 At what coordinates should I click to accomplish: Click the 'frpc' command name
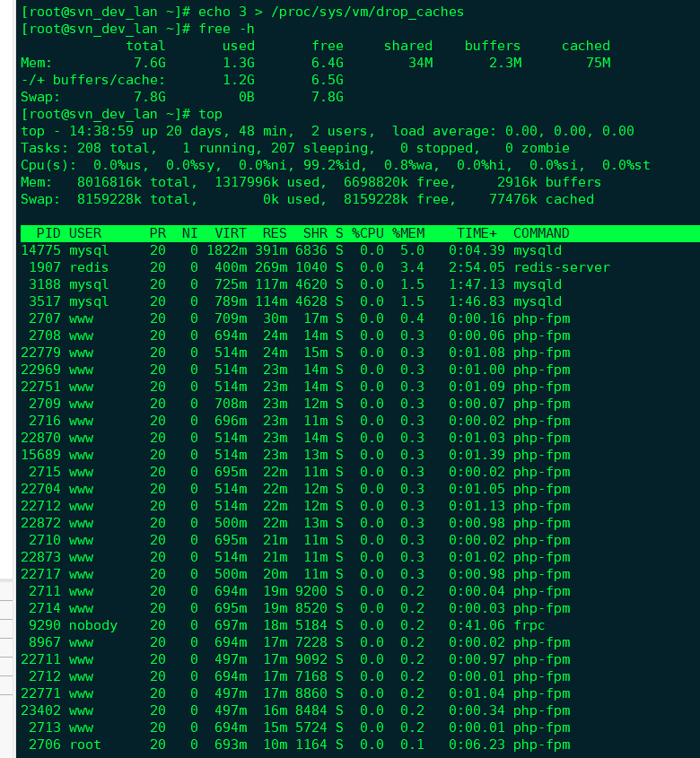click(529, 625)
